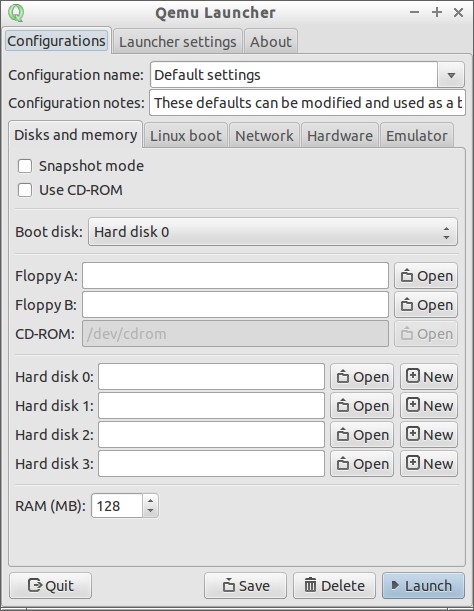Decrease RAM with the down stepper arrow
This screenshot has width=474, height=611.
(x=150, y=511)
